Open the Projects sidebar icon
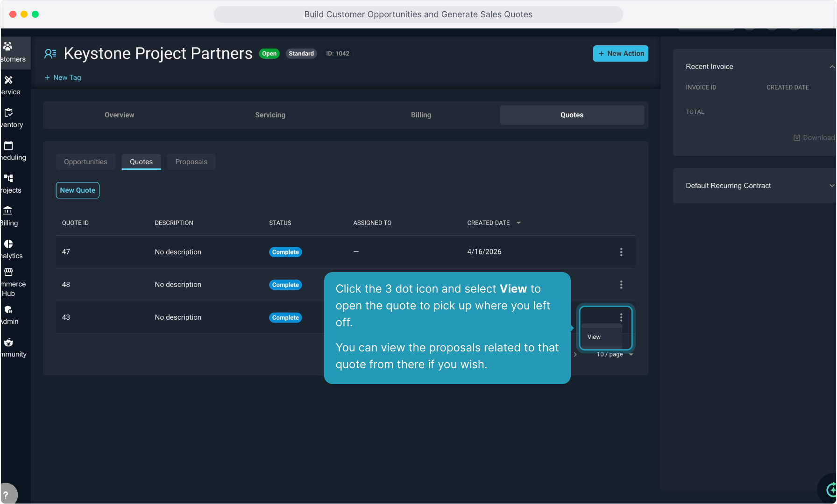 tap(8, 178)
